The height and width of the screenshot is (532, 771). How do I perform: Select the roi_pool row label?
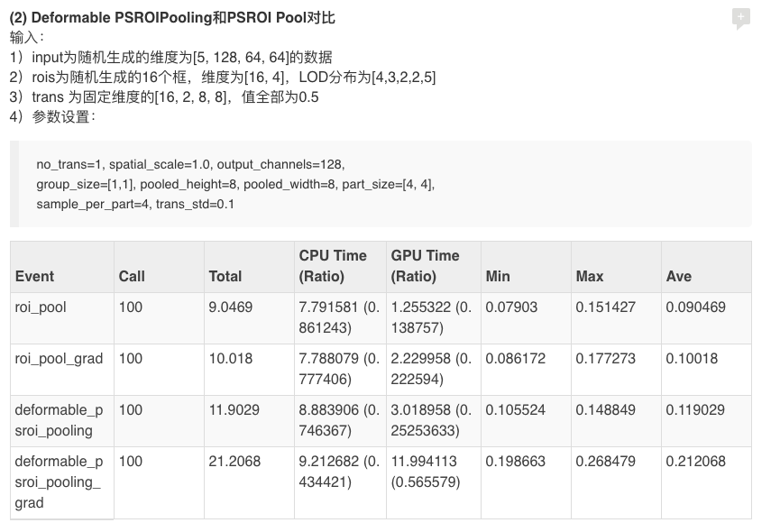(x=40, y=307)
